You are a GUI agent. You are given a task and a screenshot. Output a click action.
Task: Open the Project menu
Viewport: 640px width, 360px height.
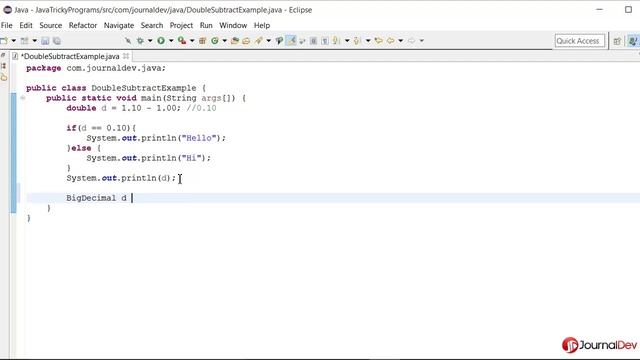point(181,25)
